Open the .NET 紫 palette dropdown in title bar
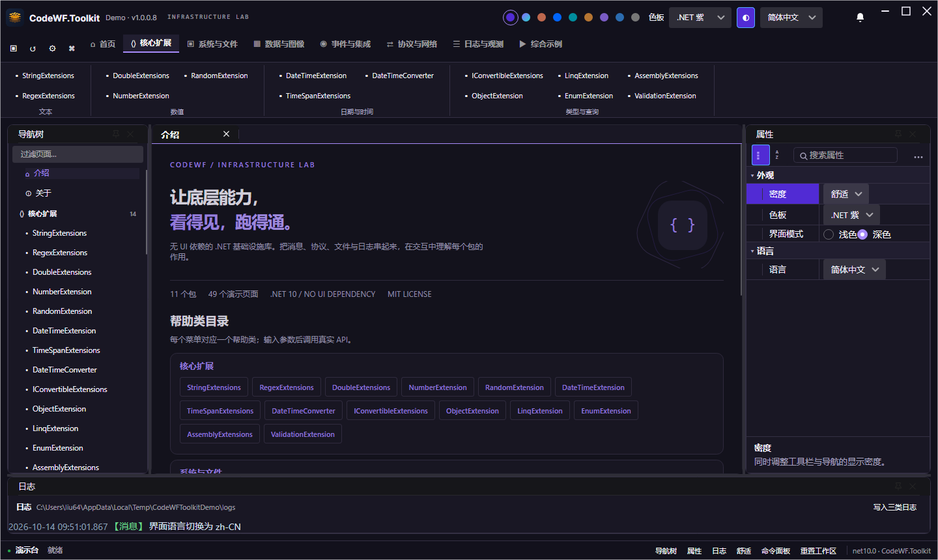This screenshot has height=560, width=938. click(x=701, y=18)
